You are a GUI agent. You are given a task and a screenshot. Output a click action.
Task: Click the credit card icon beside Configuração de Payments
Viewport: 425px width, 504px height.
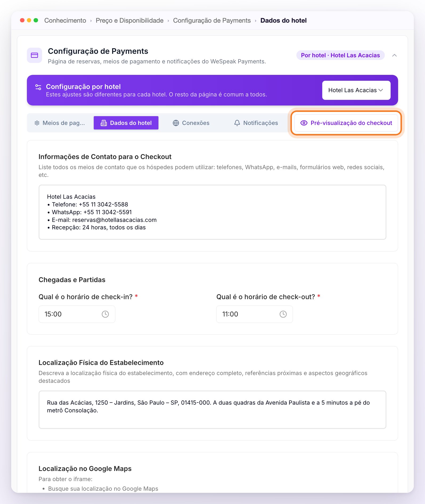coord(34,55)
